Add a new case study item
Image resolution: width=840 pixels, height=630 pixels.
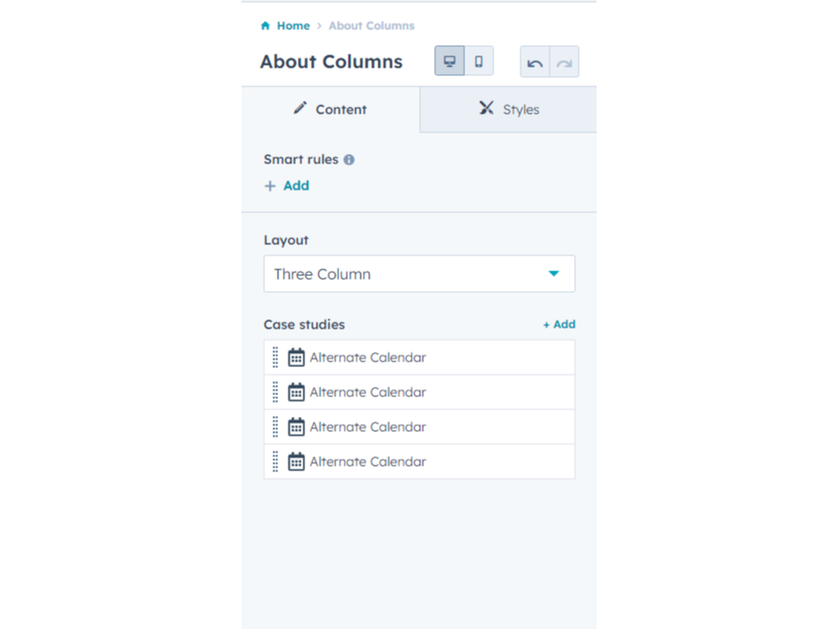pyautogui.click(x=559, y=324)
